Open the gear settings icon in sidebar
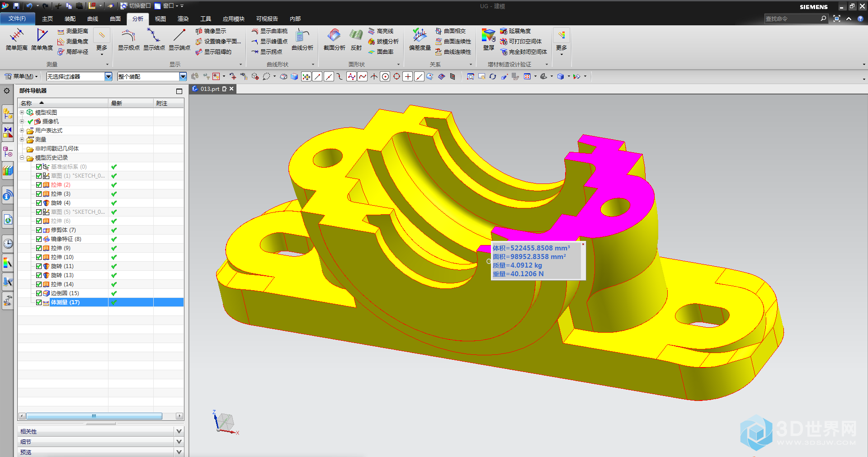Screen dimensions: 868x457 [7, 91]
